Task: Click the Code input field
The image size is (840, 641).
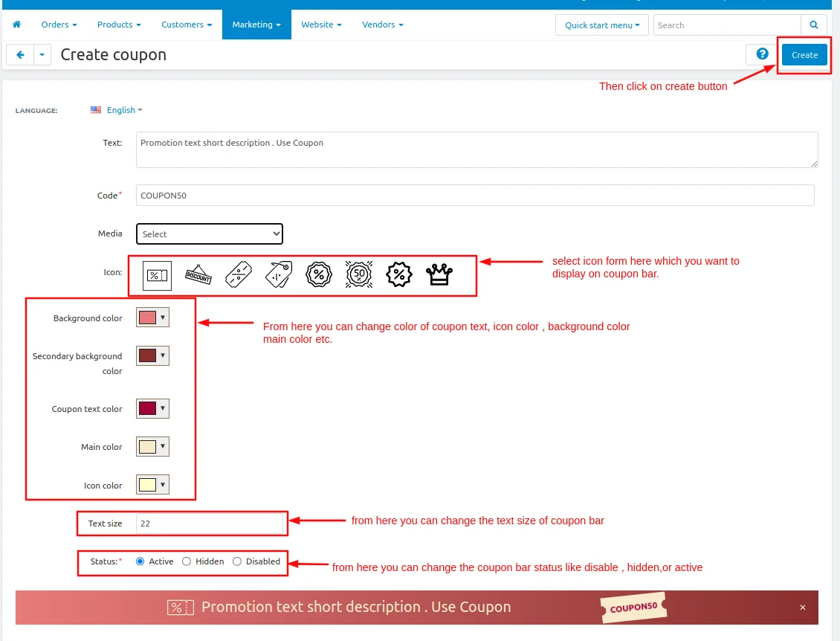Action: (475, 195)
